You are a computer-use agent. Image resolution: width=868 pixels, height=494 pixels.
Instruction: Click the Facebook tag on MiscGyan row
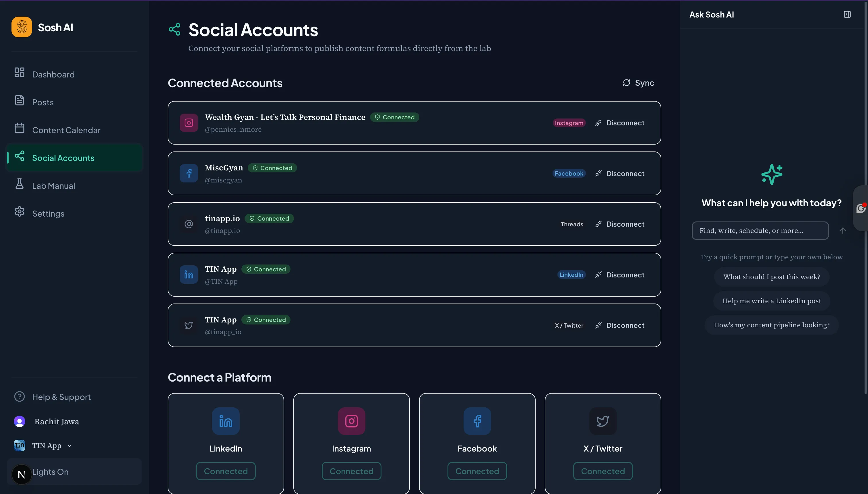point(569,173)
